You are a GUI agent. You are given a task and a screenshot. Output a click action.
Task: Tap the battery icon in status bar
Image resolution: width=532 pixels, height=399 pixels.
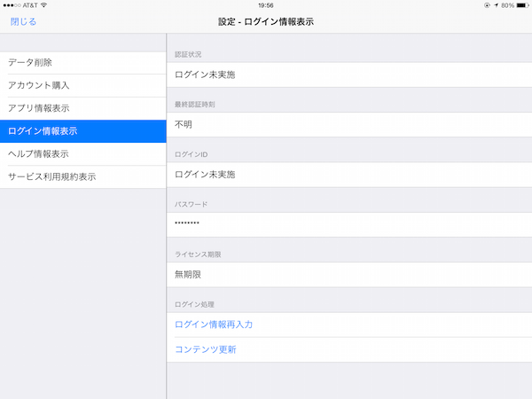(522, 5)
